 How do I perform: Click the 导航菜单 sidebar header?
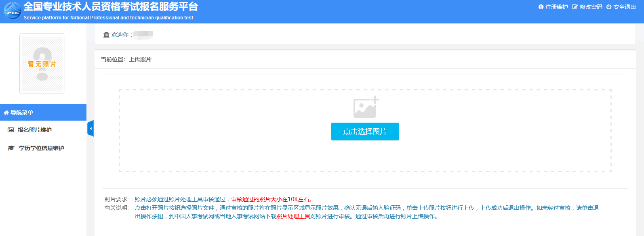22,113
